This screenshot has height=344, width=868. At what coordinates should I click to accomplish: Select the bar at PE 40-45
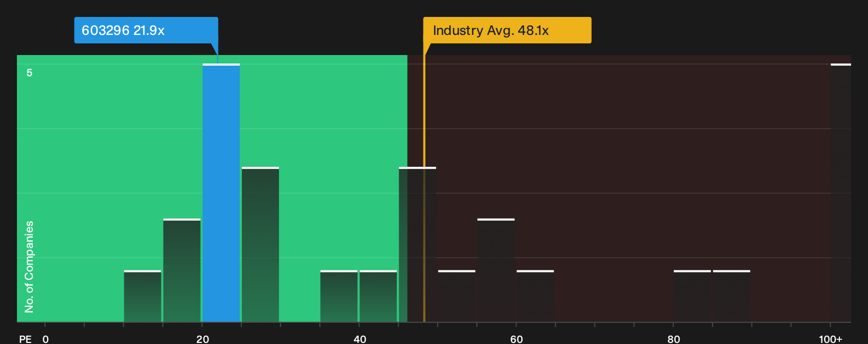tap(378, 296)
